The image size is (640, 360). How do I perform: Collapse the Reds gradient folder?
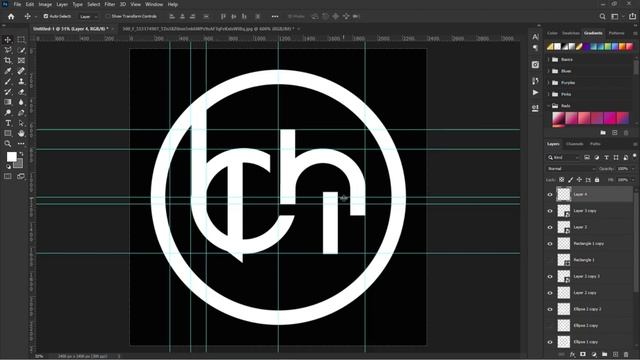(x=549, y=106)
